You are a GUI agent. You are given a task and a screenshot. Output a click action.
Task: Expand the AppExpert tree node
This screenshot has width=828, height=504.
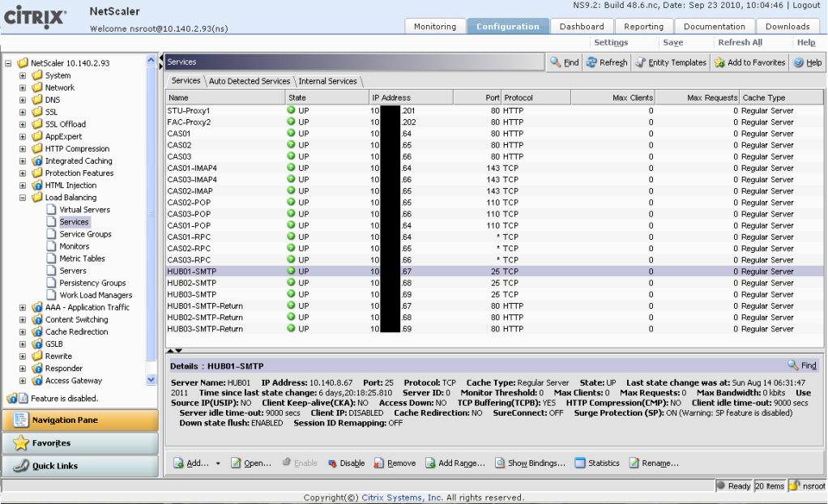click(x=22, y=136)
